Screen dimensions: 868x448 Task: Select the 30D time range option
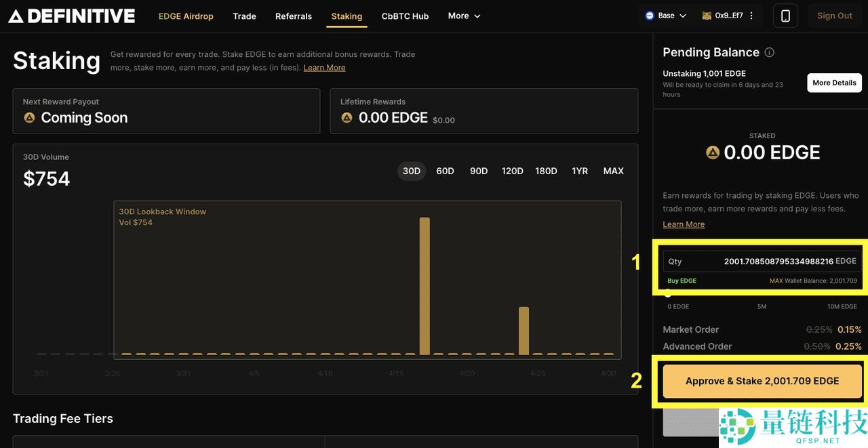pyautogui.click(x=411, y=171)
